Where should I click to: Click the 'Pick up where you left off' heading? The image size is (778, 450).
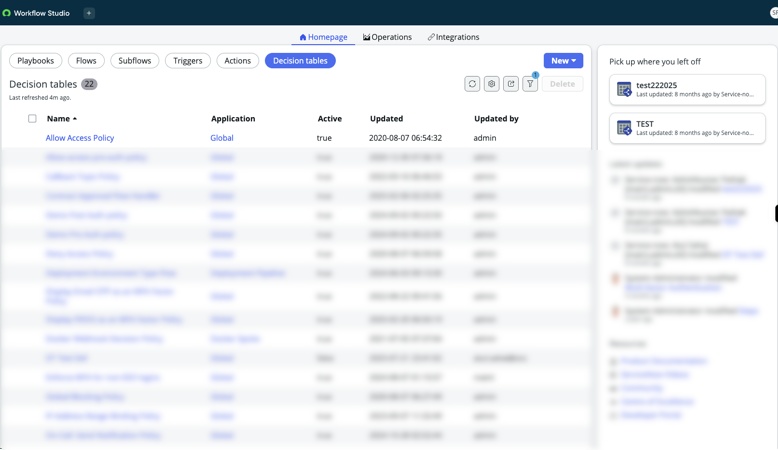click(x=655, y=62)
